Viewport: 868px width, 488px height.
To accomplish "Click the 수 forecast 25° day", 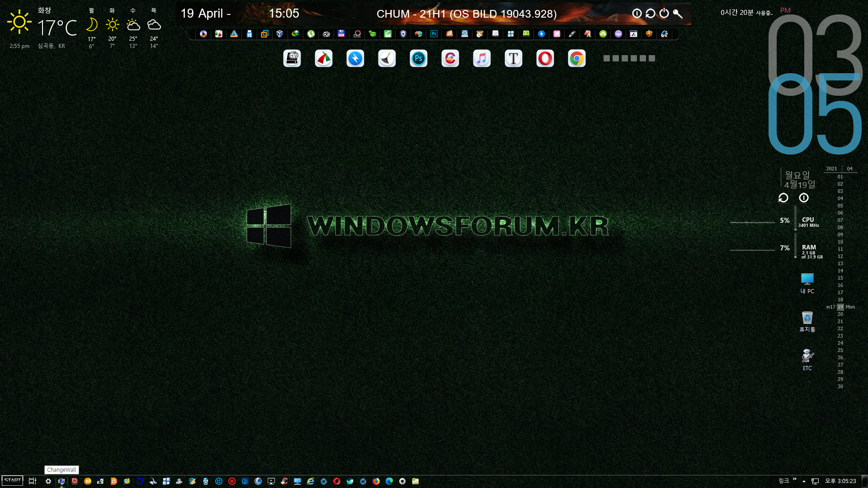I will 133,28.
